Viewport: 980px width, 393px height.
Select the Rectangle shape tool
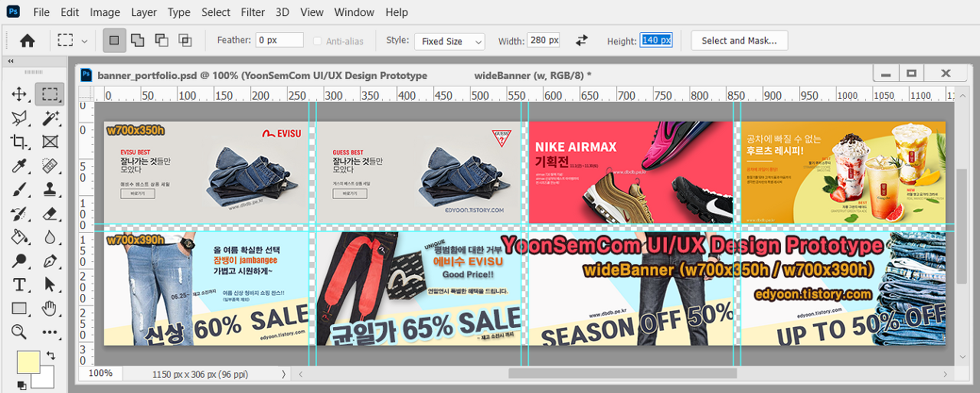tap(19, 308)
